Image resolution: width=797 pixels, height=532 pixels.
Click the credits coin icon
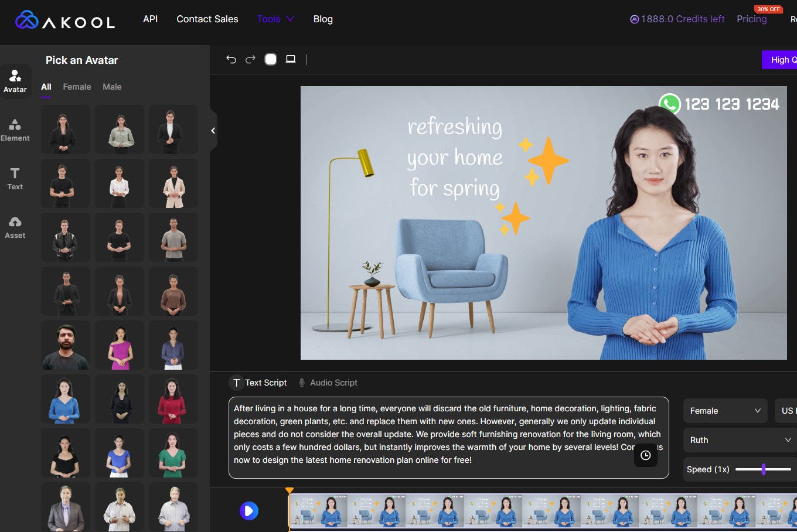[x=634, y=19]
